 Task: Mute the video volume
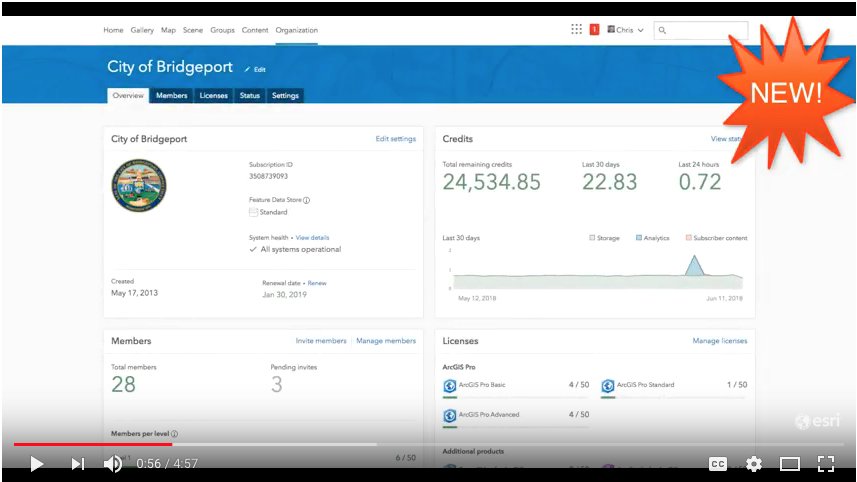tap(113, 464)
